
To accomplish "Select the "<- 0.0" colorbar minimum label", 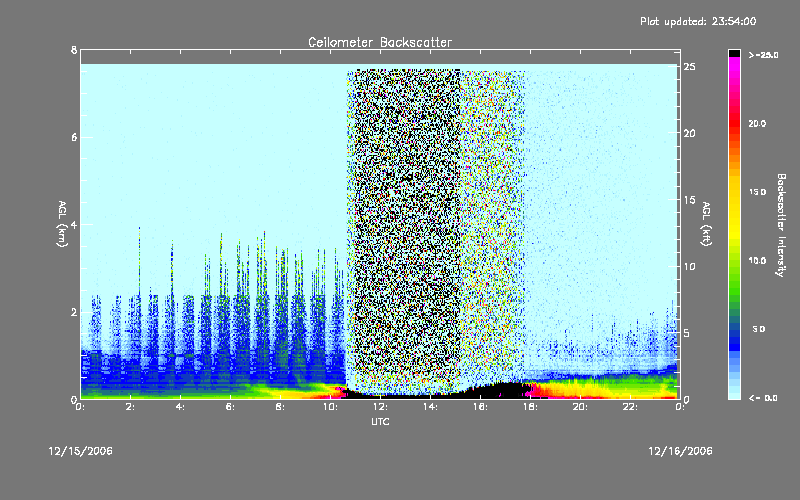I will pos(763,397).
